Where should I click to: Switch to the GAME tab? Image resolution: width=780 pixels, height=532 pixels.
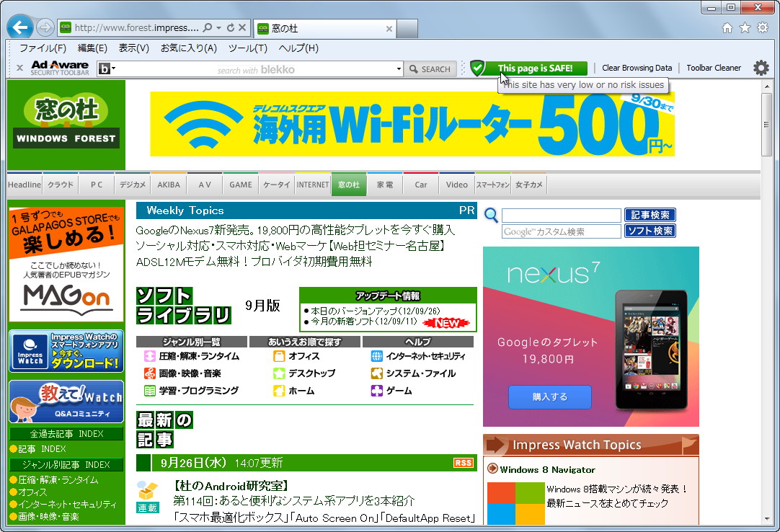[x=240, y=184]
